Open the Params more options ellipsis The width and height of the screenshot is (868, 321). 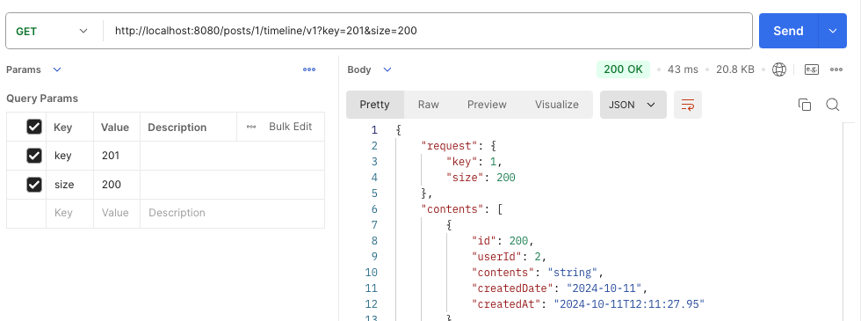coord(309,69)
